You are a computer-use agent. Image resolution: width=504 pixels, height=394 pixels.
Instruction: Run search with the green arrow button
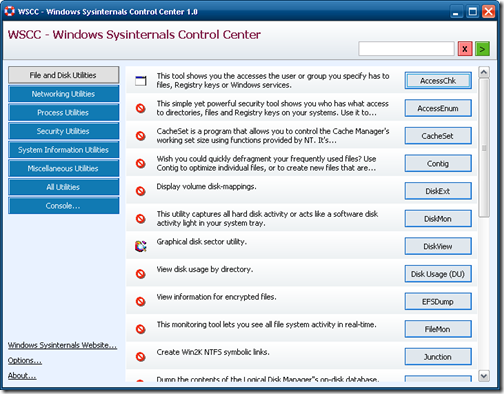point(482,49)
